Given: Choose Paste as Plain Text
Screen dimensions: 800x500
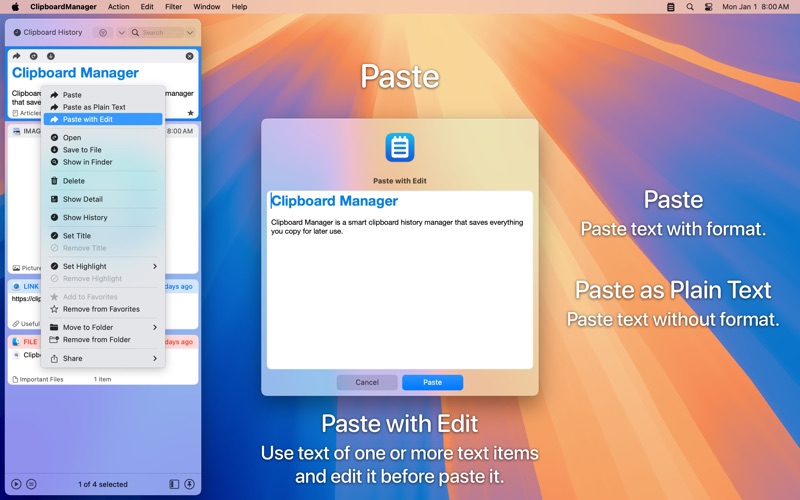Looking at the screenshot, I should click(x=103, y=107).
